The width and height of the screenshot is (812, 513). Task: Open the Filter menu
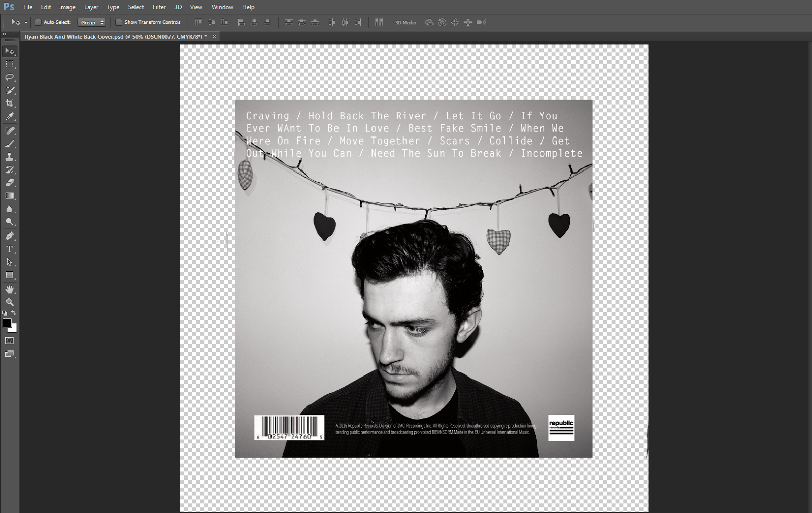(x=159, y=7)
